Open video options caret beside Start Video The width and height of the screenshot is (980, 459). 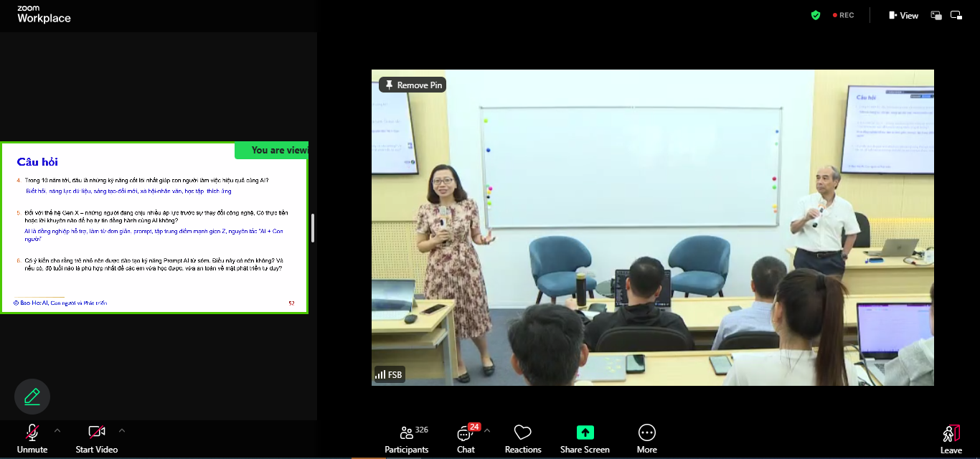(122, 430)
